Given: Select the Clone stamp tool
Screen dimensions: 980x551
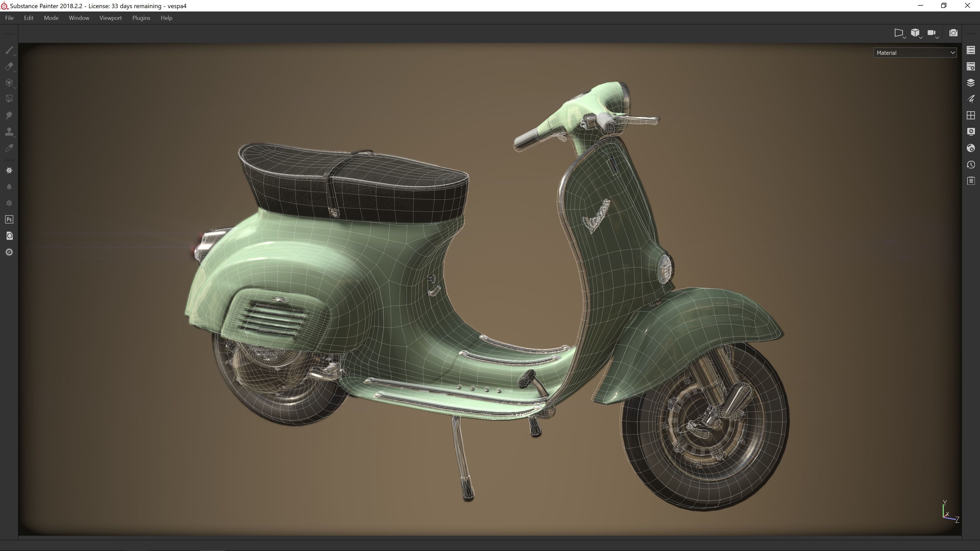Looking at the screenshot, I should click(x=9, y=132).
